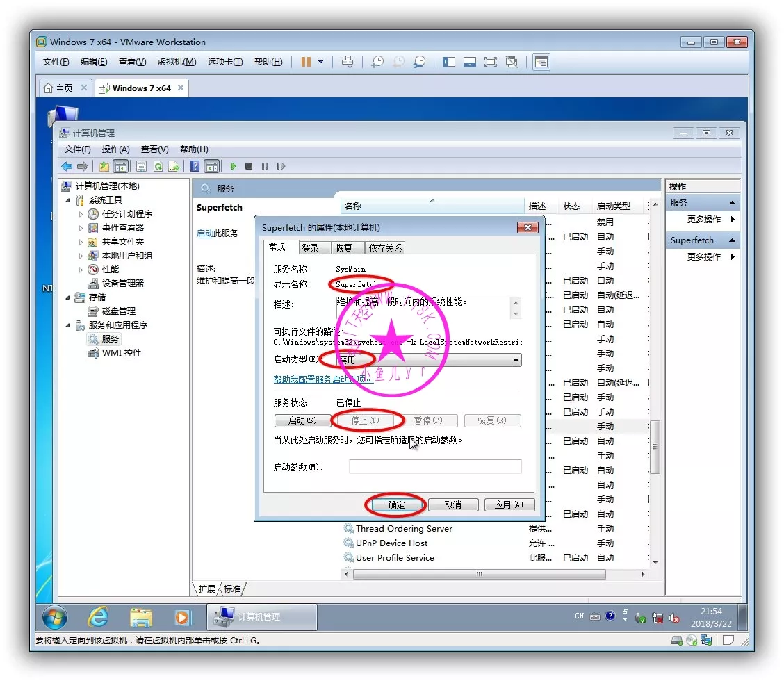The height and width of the screenshot is (681, 784).
Task: Switch to the 登录 tab
Action: point(310,247)
